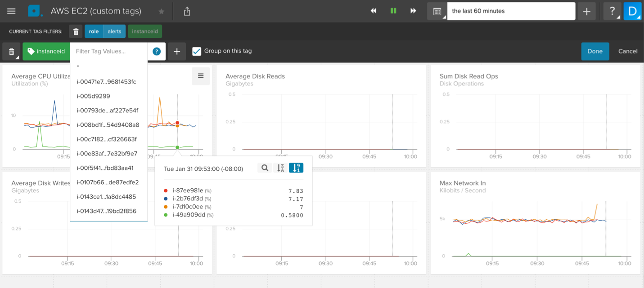Image resolution: width=644 pixels, height=288 pixels.
Task: Star the AWS EC2 dashboard as favorite
Action: (x=162, y=12)
